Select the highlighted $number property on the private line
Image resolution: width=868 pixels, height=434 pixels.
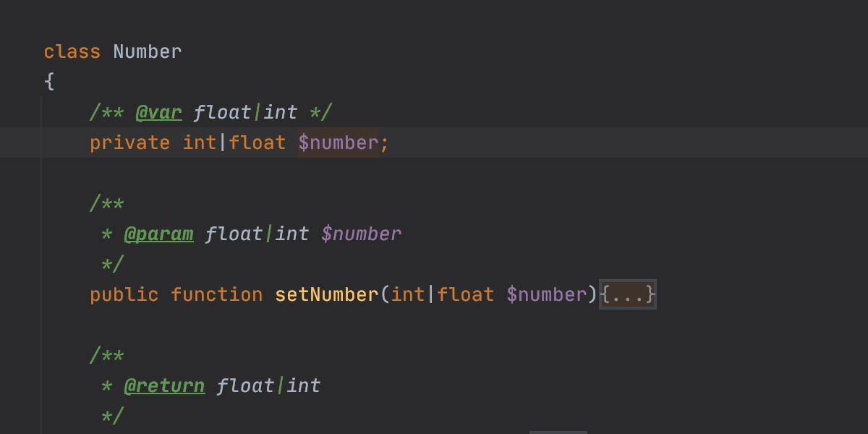pyautogui.click(x=338, y=142)
